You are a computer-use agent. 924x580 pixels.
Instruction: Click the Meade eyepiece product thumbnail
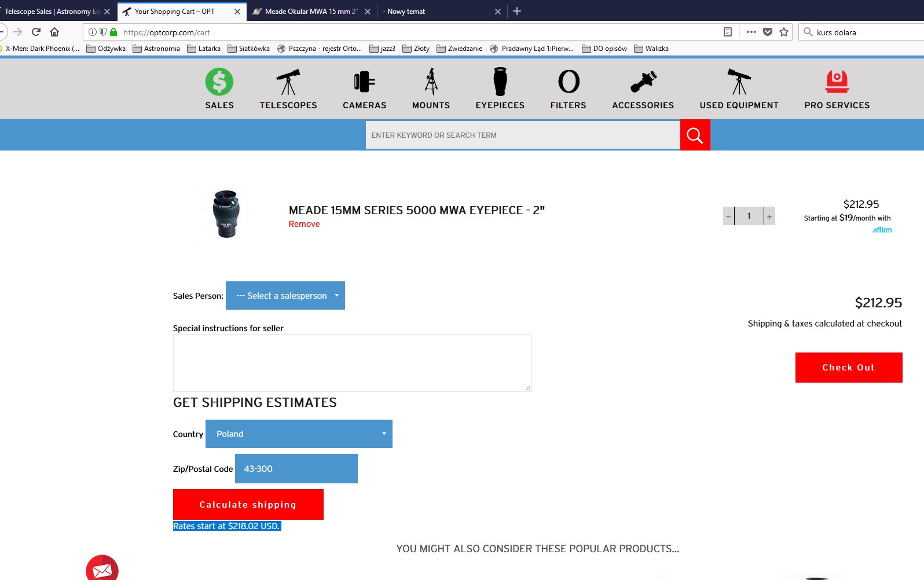(x=226, y=214)
